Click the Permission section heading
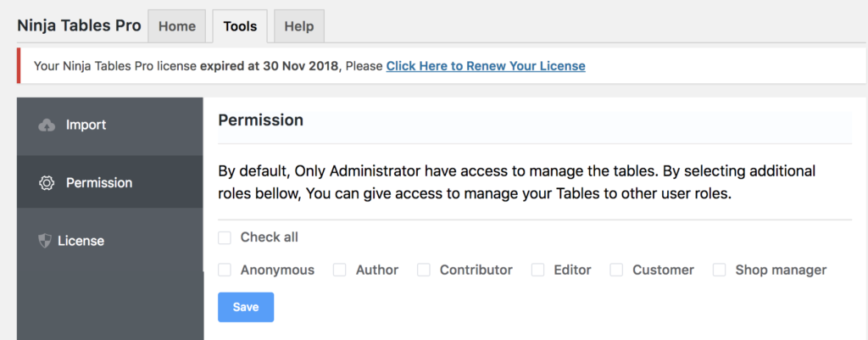Screen dimensions: 868x340 (261, 120)
